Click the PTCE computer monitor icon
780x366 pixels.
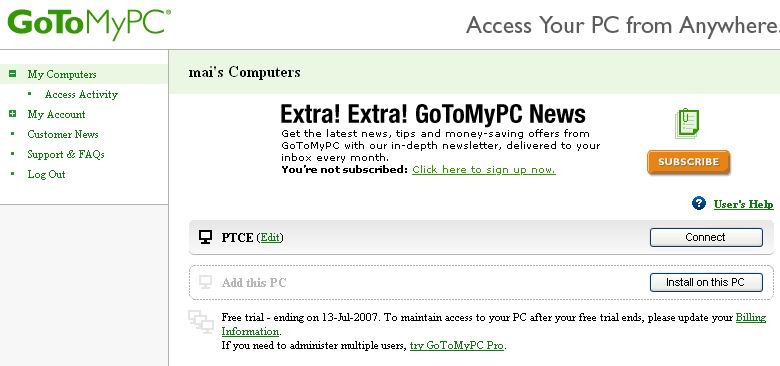pyautogui.click(x=205, y=237)
